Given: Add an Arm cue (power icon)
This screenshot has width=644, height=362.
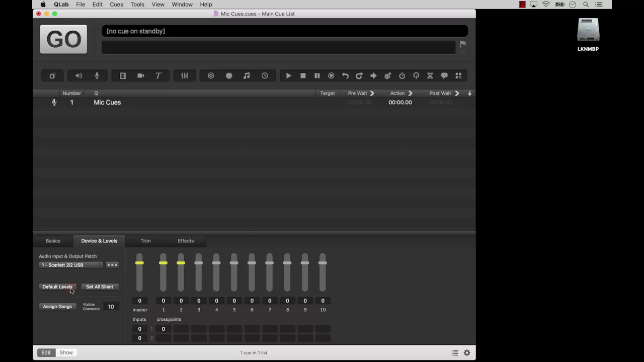Looking at the screenshot, I should [402, 76].
